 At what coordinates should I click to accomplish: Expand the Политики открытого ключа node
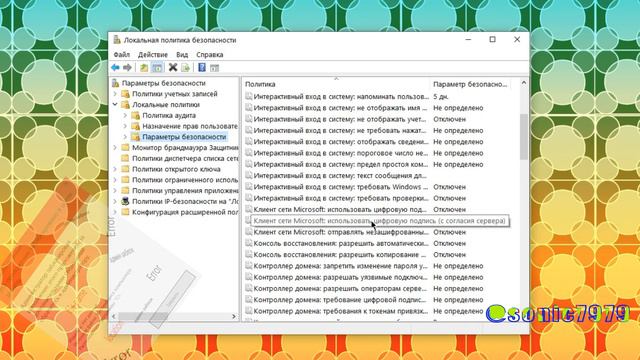point(115,169)
